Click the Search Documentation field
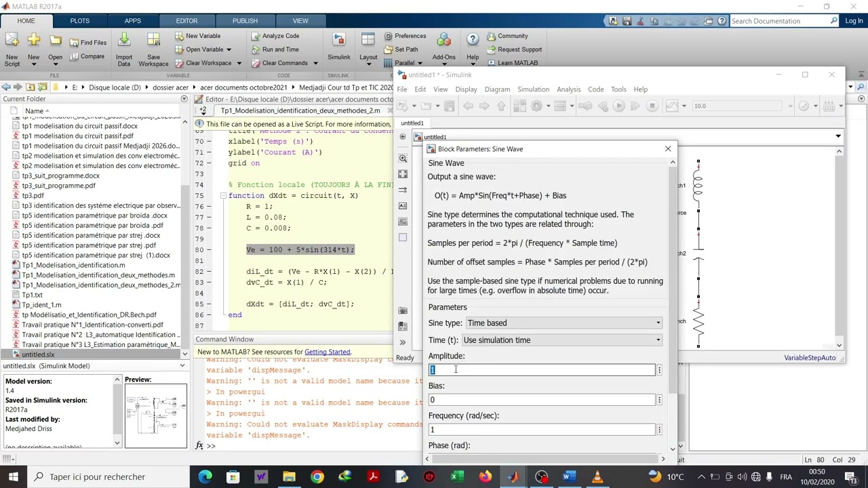This screenshot has height=488, width=868. click(x=780, y=21)
